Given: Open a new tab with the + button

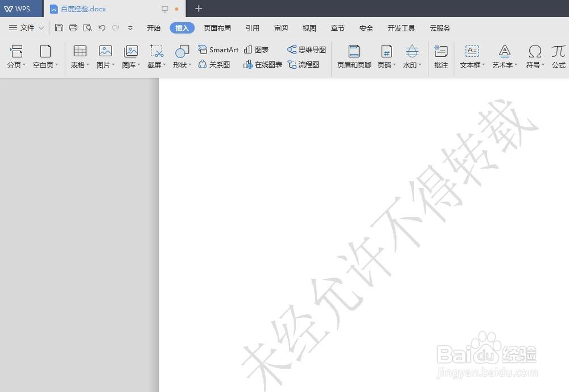Looking at the screenshot, I should pos(198,9).
